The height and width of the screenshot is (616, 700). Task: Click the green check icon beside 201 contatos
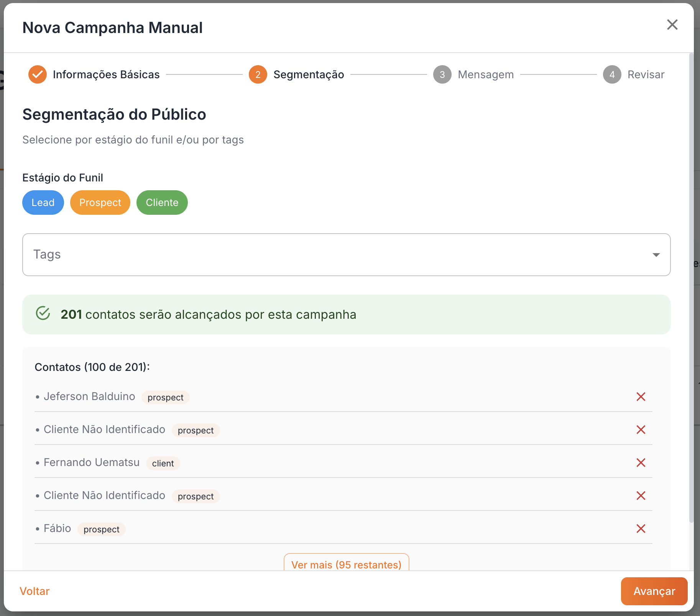43,314
